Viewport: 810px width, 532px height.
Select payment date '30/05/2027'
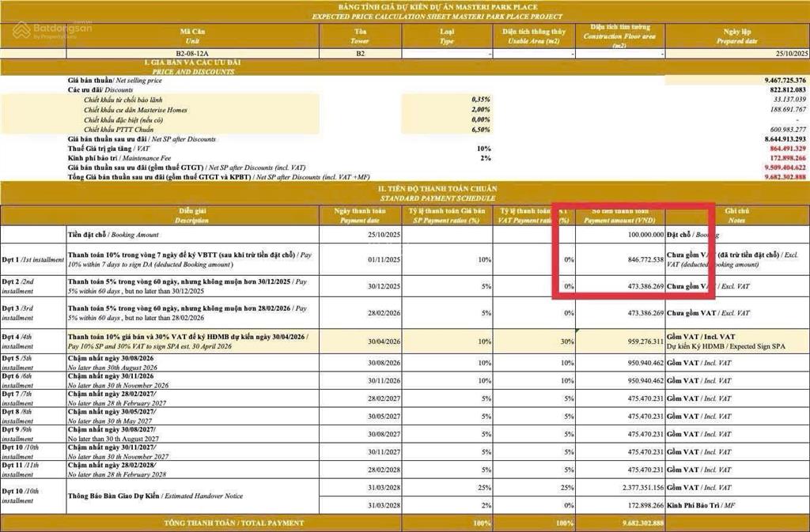384,417
